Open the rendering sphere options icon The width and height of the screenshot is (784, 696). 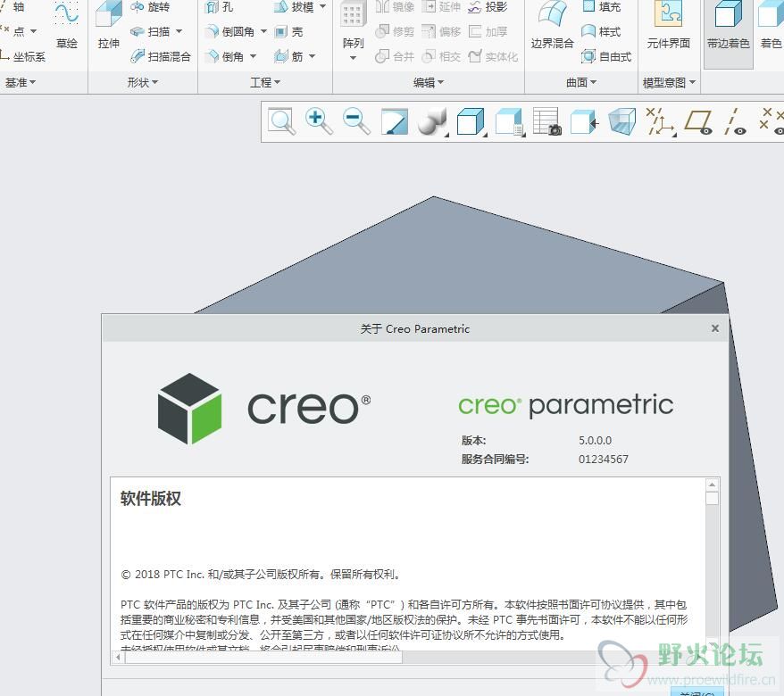coord(432,121)
